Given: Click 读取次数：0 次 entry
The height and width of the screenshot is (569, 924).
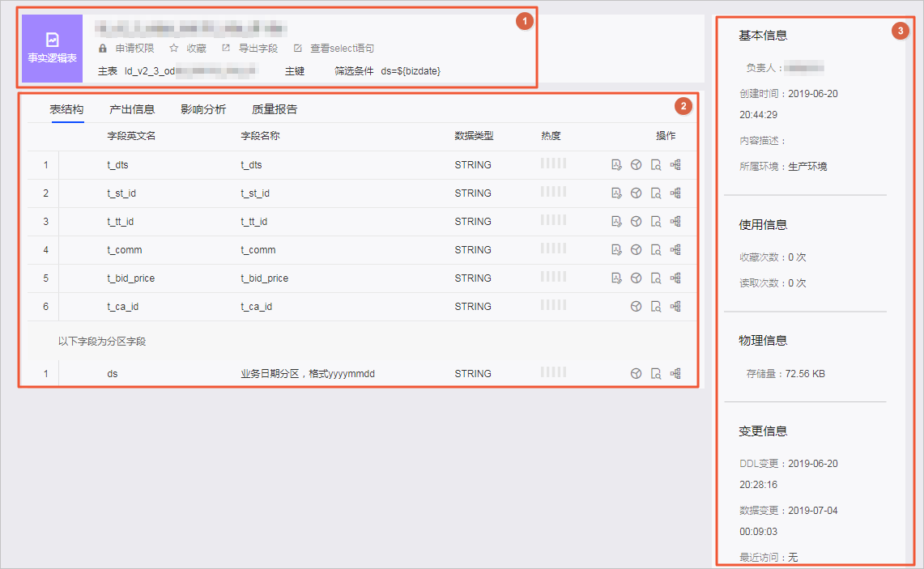Looking at the screenshot, I should pos(773,283).
